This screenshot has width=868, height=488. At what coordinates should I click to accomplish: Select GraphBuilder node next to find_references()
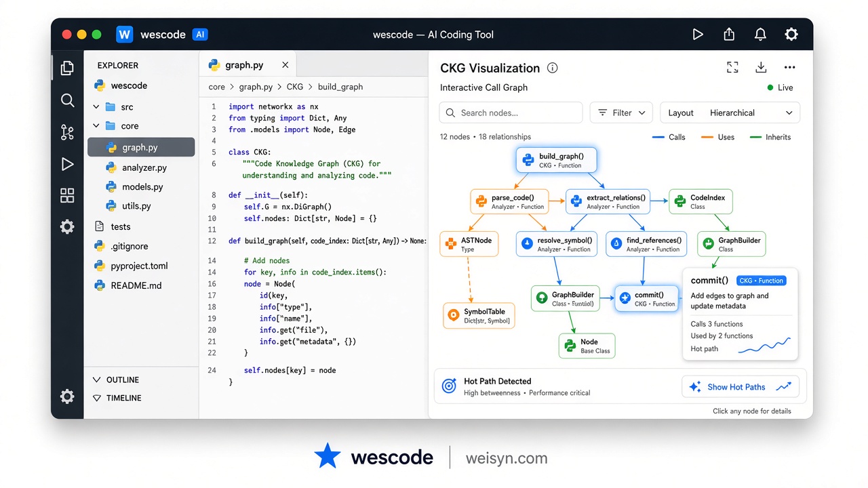[x=732, y=244]
